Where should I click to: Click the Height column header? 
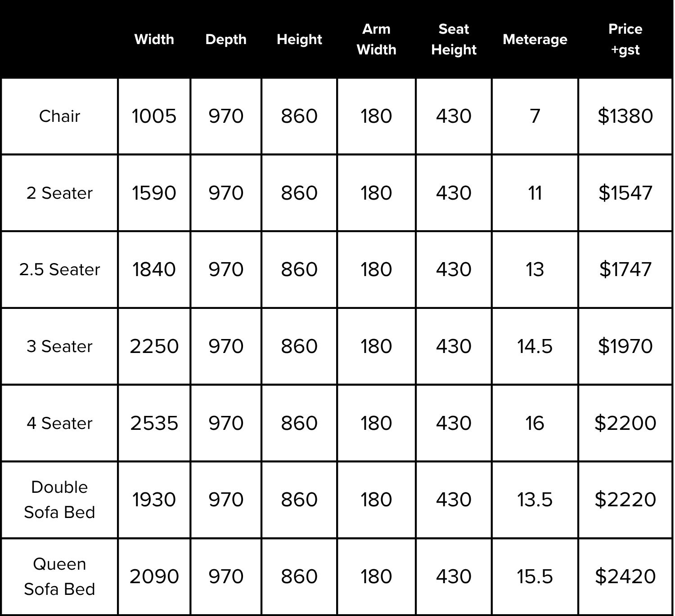299,39
